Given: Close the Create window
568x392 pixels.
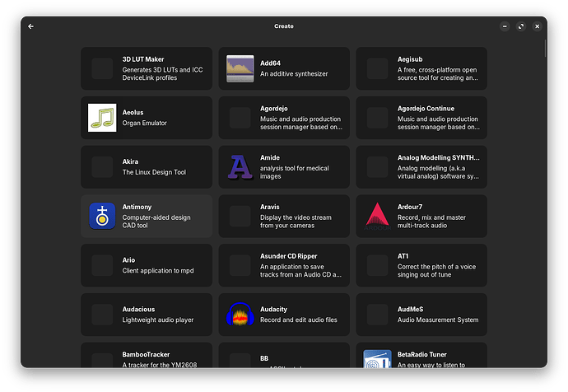Looking at the screenshot, I should 538,26.
